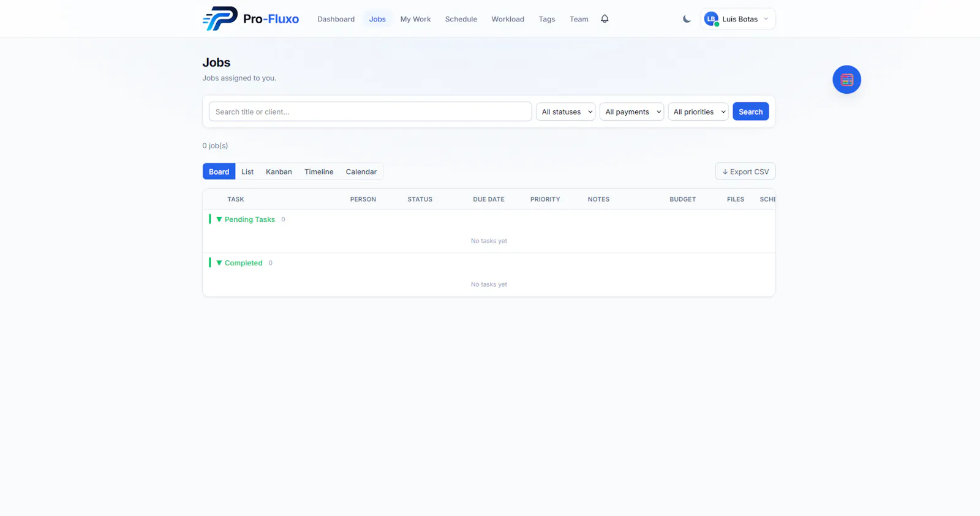Click the Completed group label
The height and width of the screenshot is (516, 980).
point(243,263)
